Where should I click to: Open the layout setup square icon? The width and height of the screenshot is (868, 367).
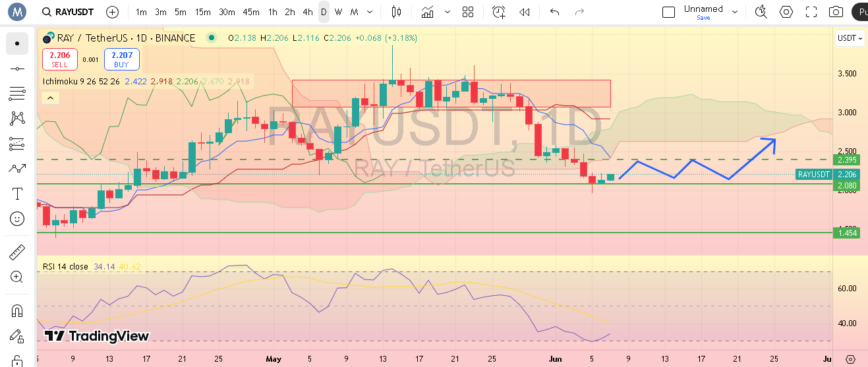coord(668,12)
